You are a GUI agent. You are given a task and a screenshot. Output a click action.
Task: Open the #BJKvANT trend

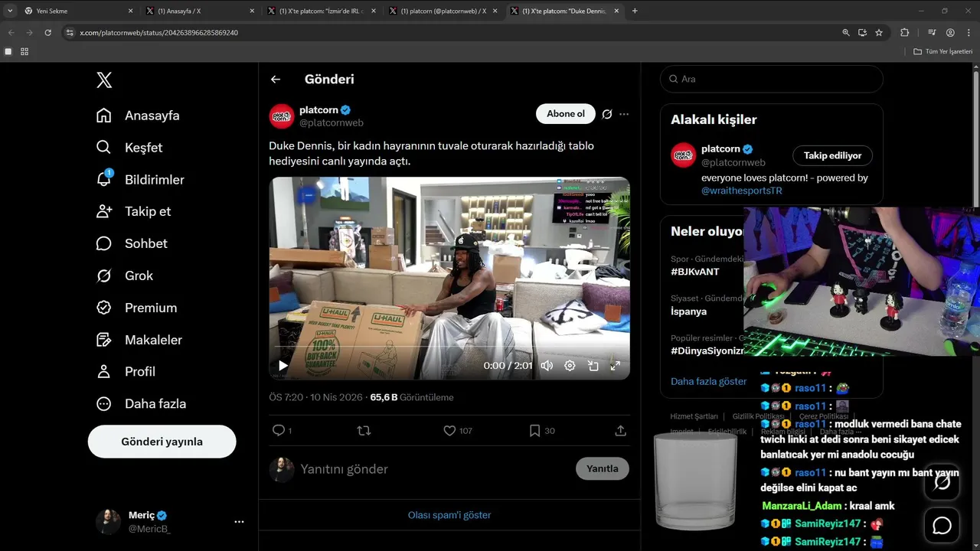click(695, 272)
